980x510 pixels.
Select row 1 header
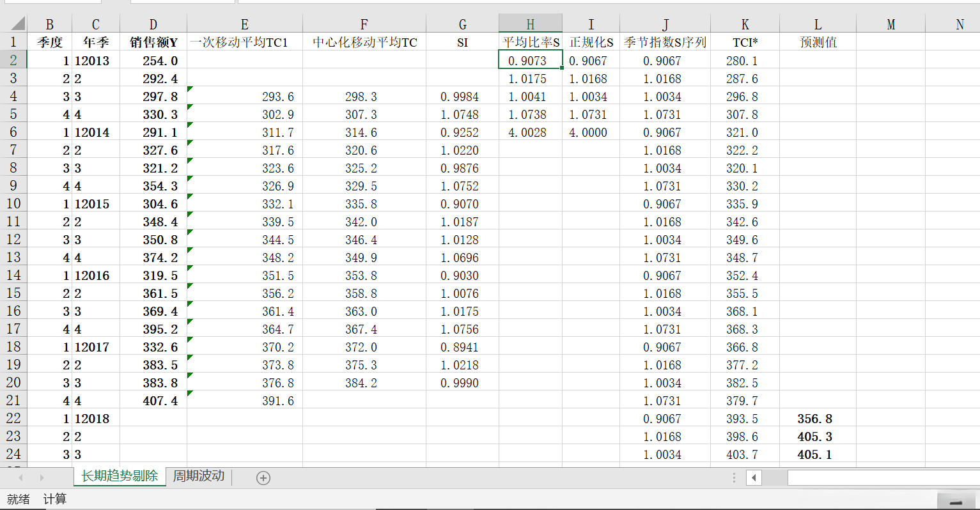click(x=13, y=42)
